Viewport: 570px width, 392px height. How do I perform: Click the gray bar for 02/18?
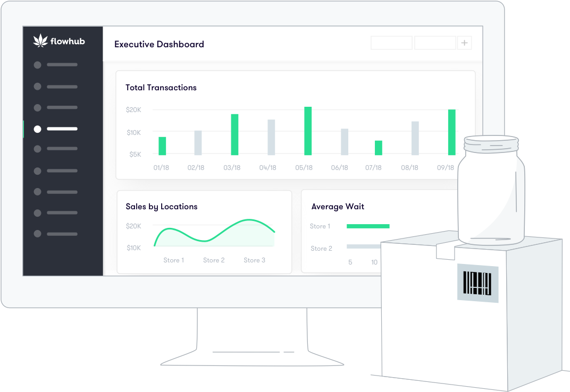click(x=198, y=143)
